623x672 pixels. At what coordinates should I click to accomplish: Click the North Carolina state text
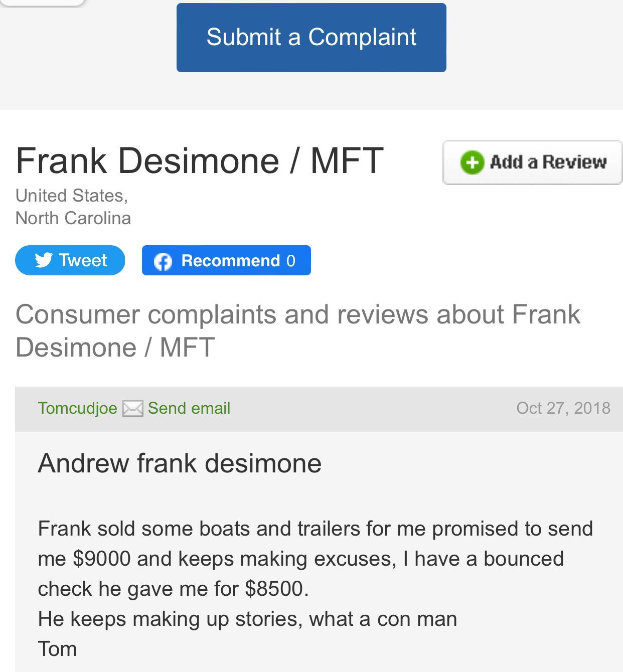click(73, 218)
